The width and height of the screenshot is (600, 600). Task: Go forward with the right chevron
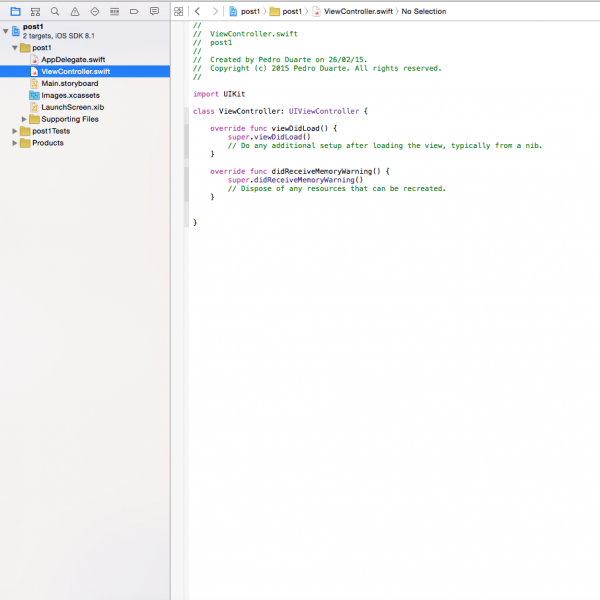click(x=215, y=11)
